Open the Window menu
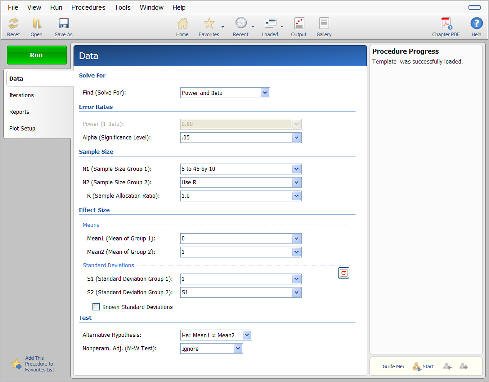 click(151, 7)
